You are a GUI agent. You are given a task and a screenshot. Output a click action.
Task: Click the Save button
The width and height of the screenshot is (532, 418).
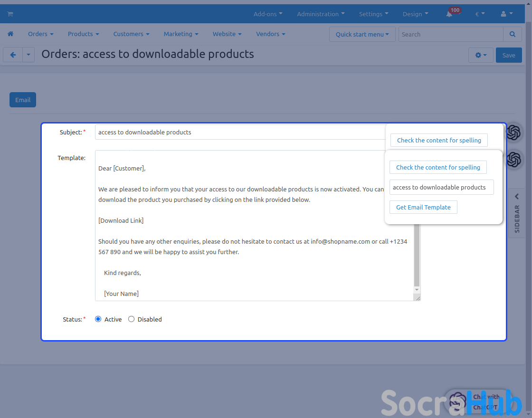click(x=509, y=55)
